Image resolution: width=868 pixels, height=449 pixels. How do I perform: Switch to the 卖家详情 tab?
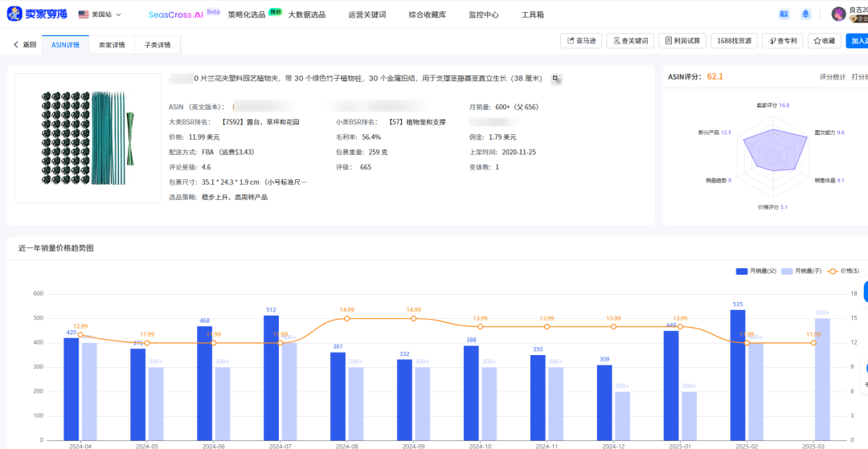coord(112,45)
